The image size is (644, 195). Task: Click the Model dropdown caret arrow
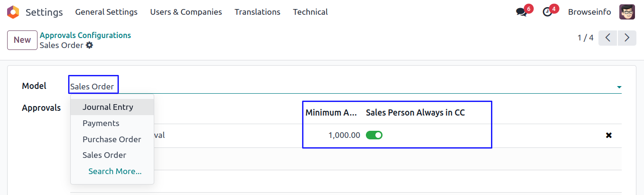[619, 87]
